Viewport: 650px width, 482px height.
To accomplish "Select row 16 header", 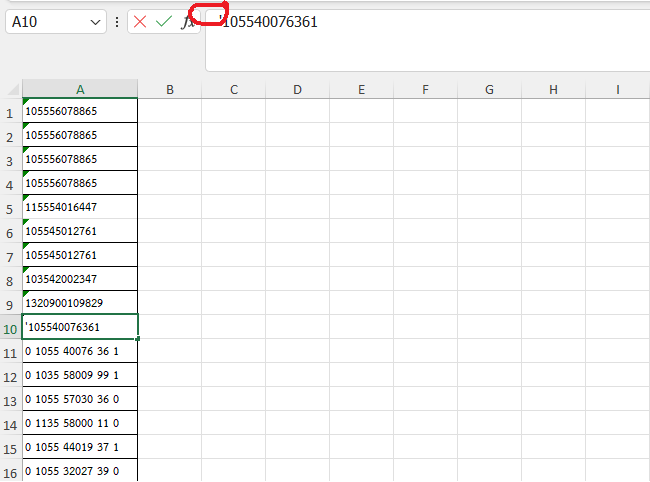I will click(10, 472).
